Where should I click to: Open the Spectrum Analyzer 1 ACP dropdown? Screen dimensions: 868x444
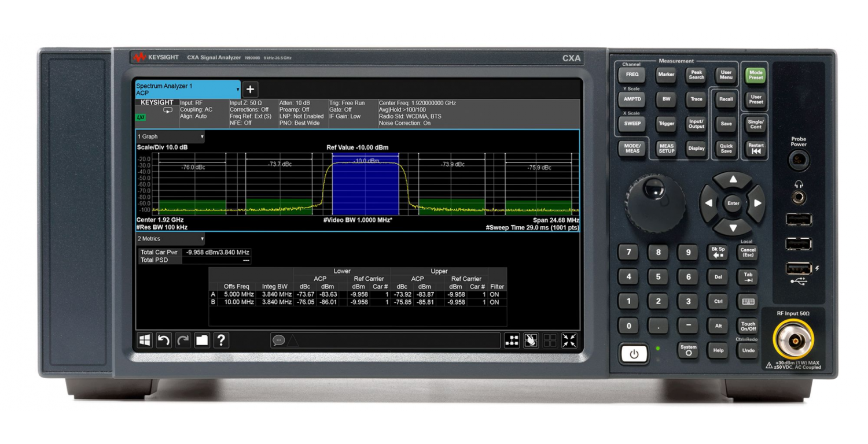pyautogui.click(x=187, y=89)
